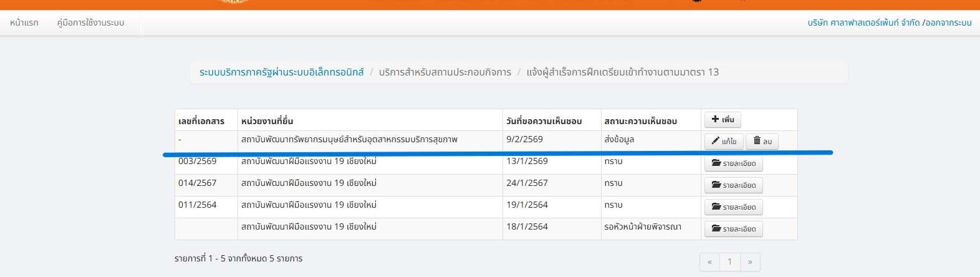This screenshot has width=980, height=277.
Task: Click the เลขที่เอกสาร column header
Action: [201, 121]
